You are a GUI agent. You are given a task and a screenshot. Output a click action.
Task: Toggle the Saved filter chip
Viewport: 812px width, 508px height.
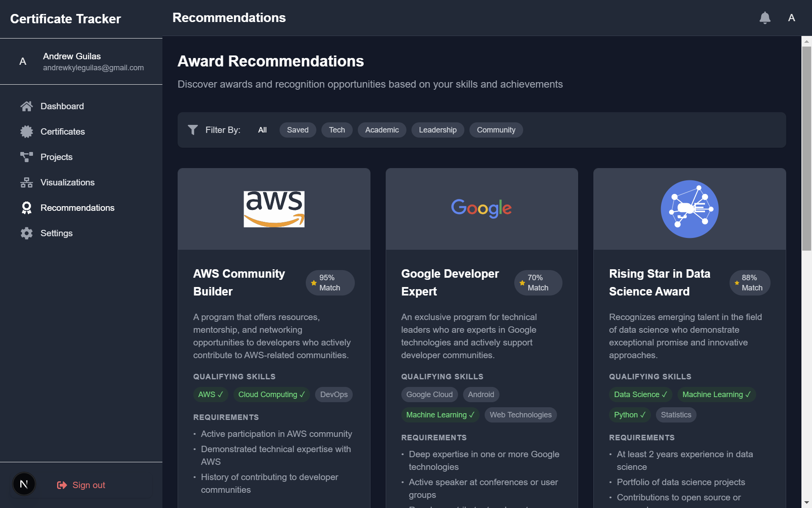pyautogui.click(x=298, y=130)
